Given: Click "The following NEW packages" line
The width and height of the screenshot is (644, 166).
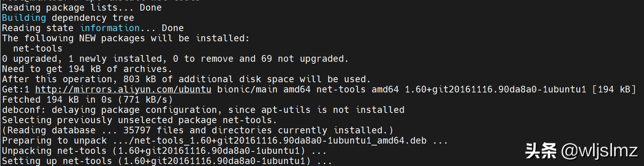Looking at the screenshot, I should 126,39.
